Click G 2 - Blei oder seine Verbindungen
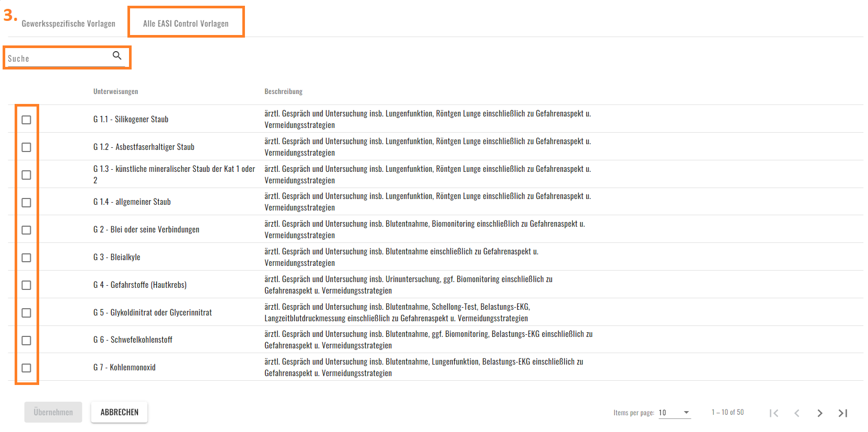The height and width of the screenshot is (432, 868). tap(146, 229)
